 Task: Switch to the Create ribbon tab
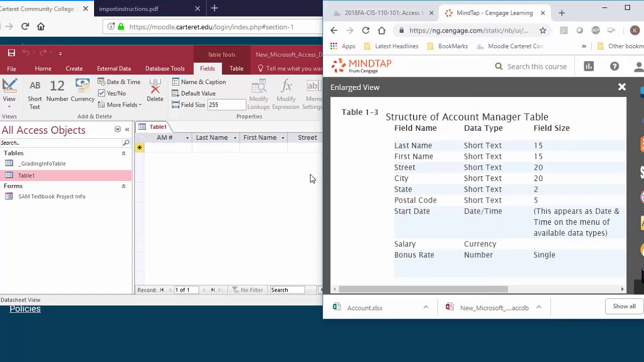click(74, 69)
